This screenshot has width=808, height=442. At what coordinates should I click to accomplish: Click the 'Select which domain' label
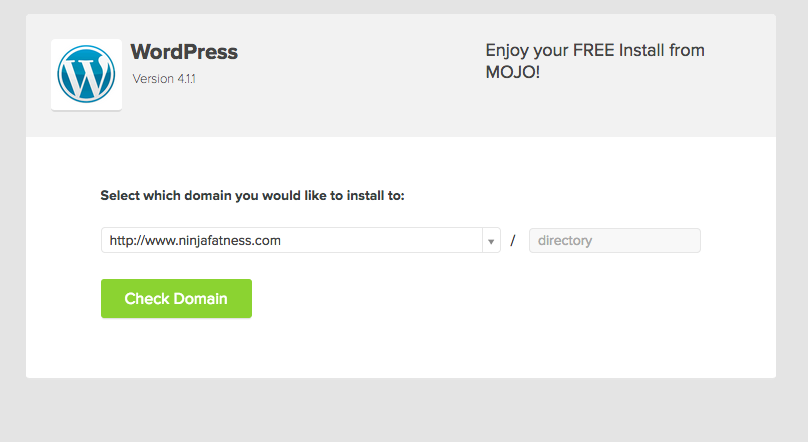pos(252,196)
